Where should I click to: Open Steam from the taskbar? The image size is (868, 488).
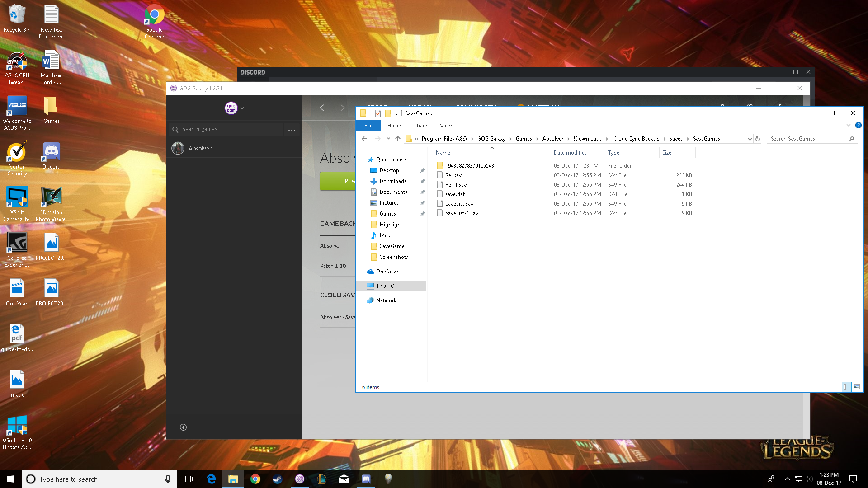(277, 479)
